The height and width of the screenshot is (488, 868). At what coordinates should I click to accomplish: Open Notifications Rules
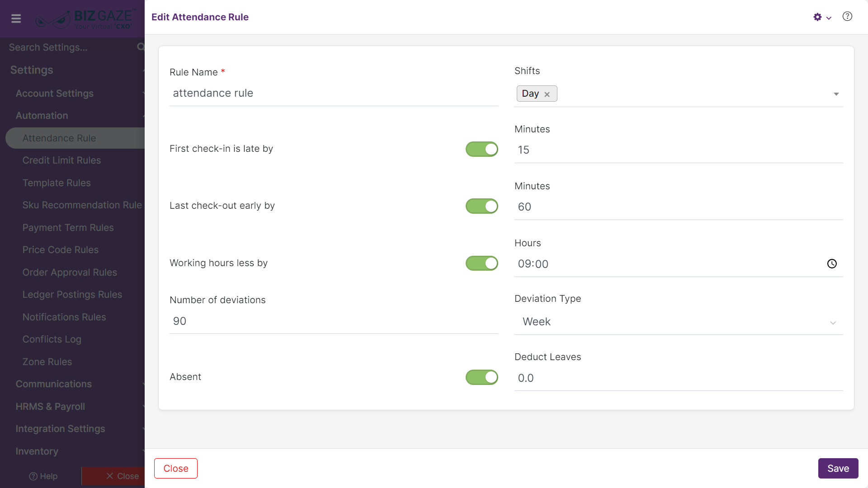pos(64,317)
